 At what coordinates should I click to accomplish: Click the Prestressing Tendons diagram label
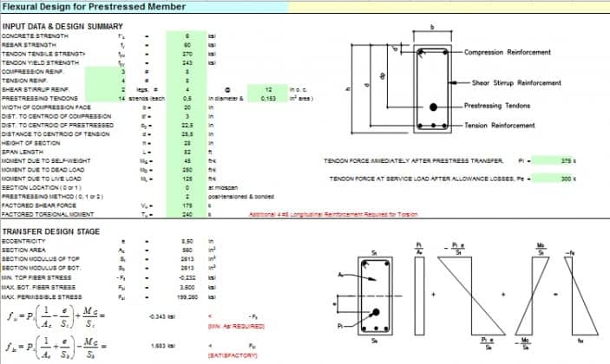pyautogui.click(x=497, y=106)
